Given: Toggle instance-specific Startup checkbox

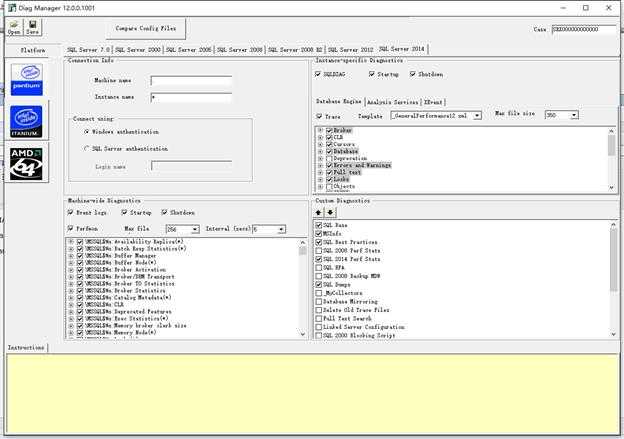Looking at the screenshot, I should tap(372, 74).
